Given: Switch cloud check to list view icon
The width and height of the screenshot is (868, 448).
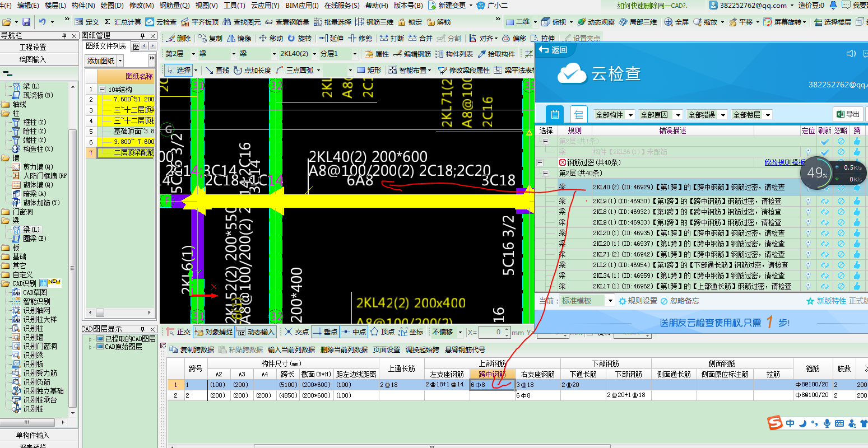Looking at the screenshot, I should pyautogui.click(x=579, y=114).
